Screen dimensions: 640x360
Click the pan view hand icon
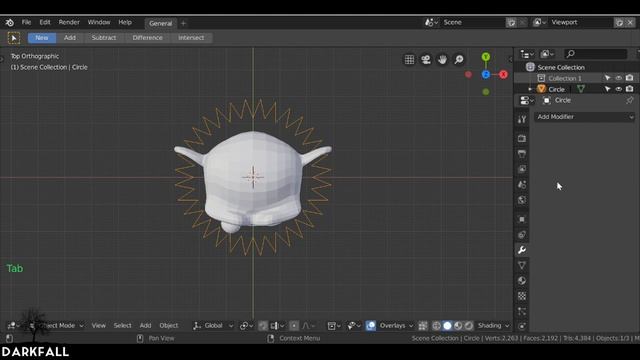click(x=442, y=60)
